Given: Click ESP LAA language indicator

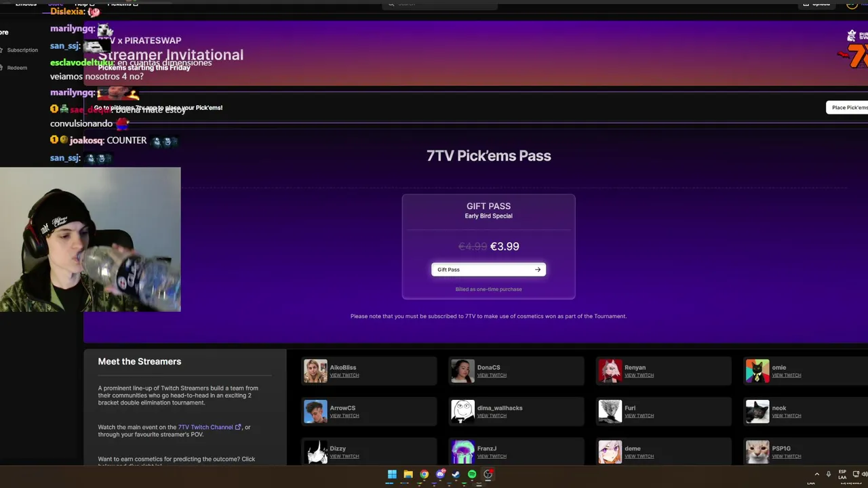Looking at the screenshot, I should [842, 474].
